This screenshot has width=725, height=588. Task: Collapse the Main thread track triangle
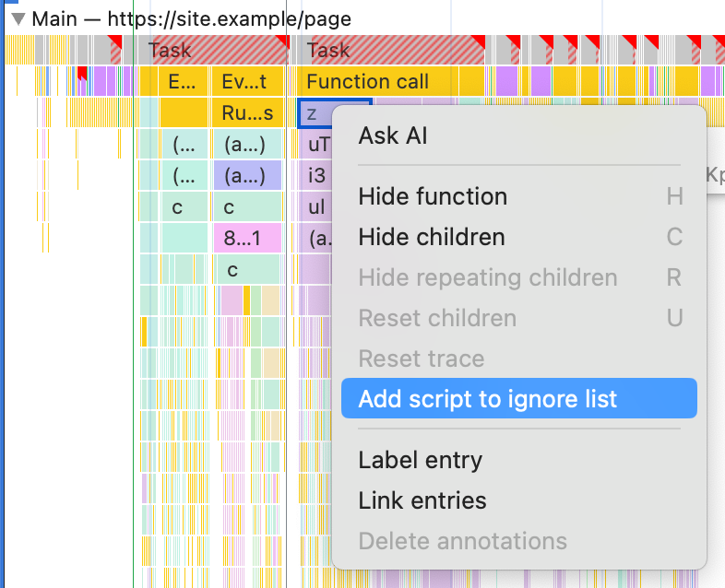pyautogui.click(x=18, y=18)
